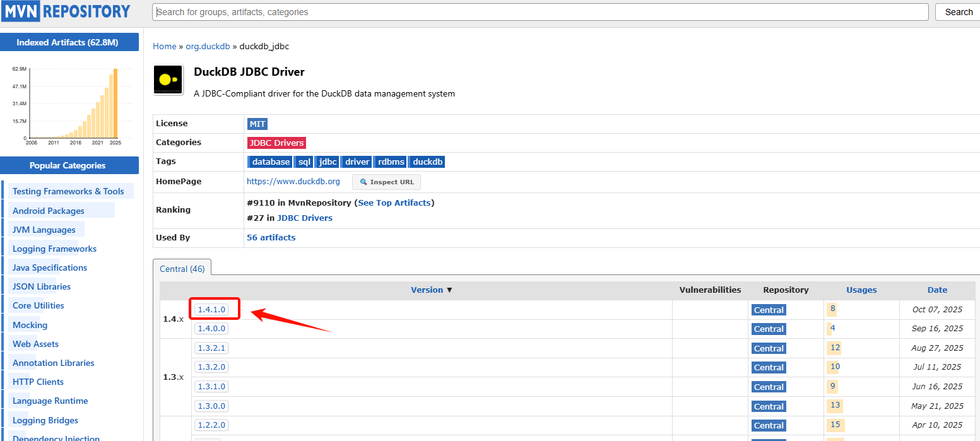Select JSON Libraries in sidebar
Viewport: 980px width, 441px height.
pos(42,286)
